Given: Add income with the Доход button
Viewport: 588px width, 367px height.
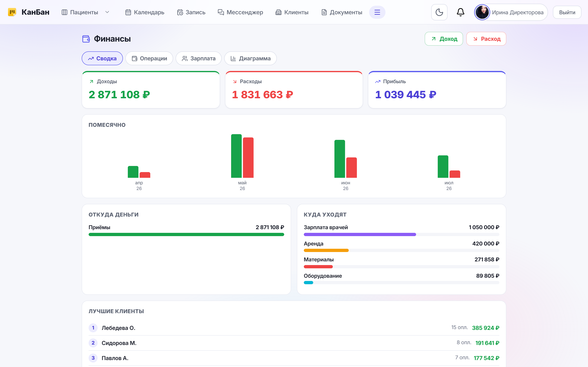Looking at the screenshot, I should click(444, 39).
